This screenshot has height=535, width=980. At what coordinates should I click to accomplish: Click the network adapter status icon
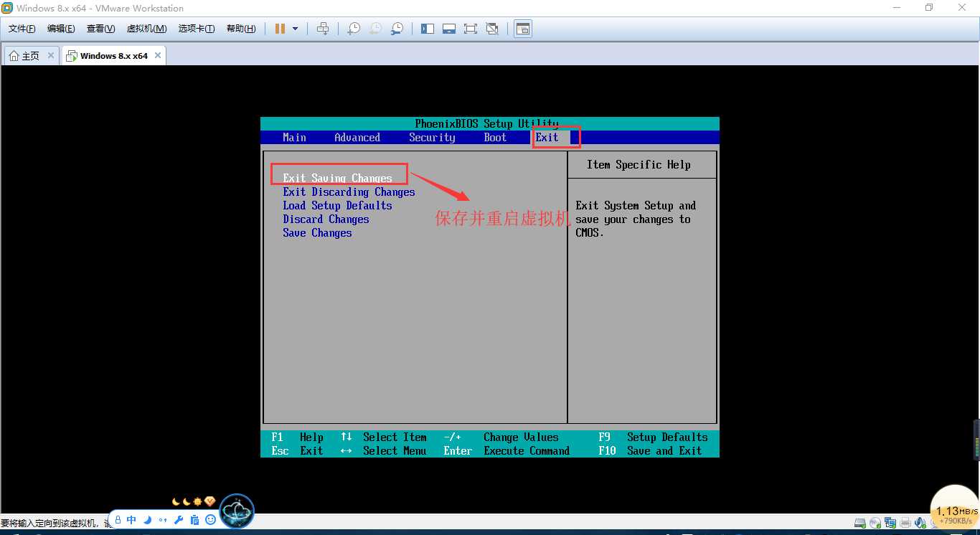(890, 522)
